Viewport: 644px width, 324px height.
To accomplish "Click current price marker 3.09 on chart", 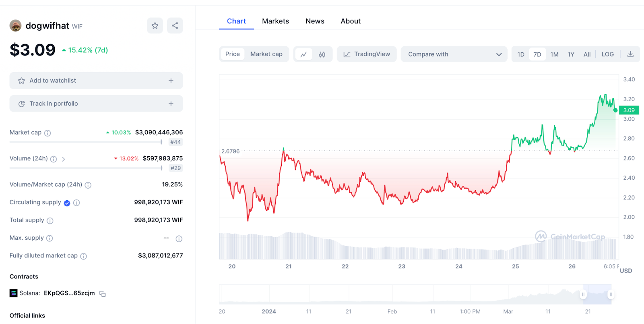I will click(629, 110).
